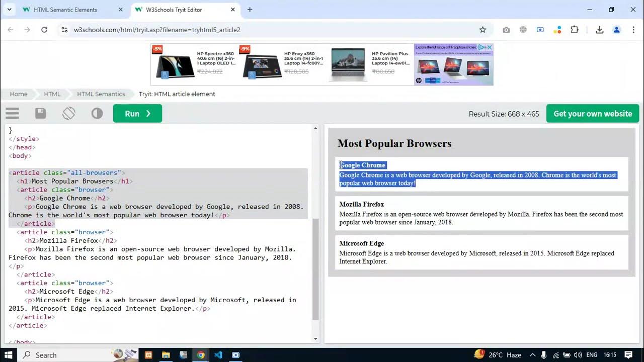
Task: Open the browser downloads icon
Action: click(599, 30)
